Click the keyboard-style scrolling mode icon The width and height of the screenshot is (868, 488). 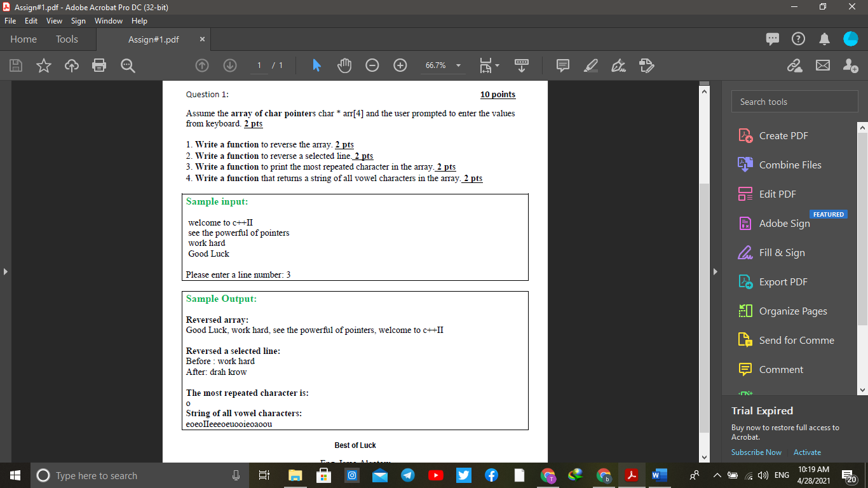click(522, 65)
